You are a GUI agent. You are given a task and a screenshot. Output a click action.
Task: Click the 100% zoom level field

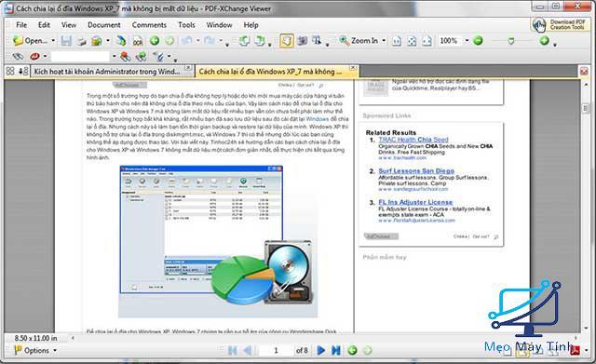(x=450, y=41)
